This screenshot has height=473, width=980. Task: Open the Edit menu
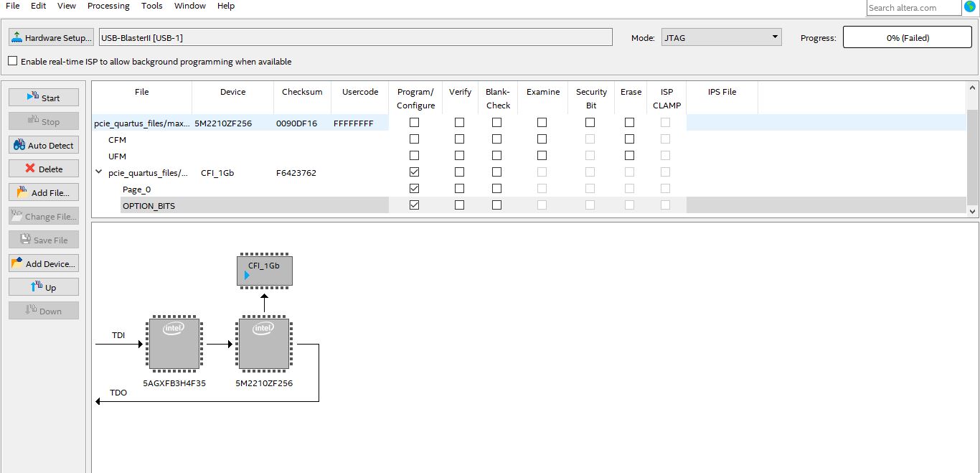click(x=39, y=6)
